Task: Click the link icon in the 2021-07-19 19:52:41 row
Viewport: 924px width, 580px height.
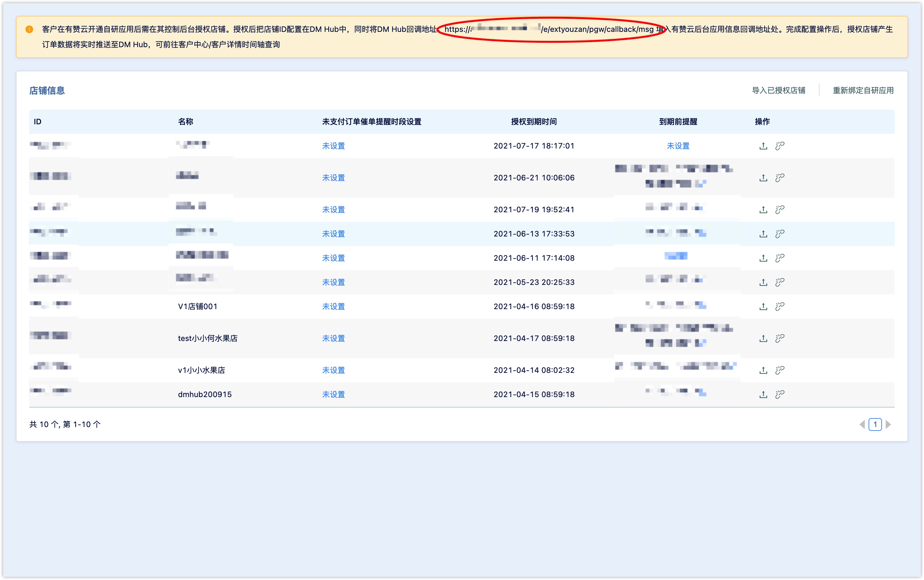Action: click(x=779, y=209)
